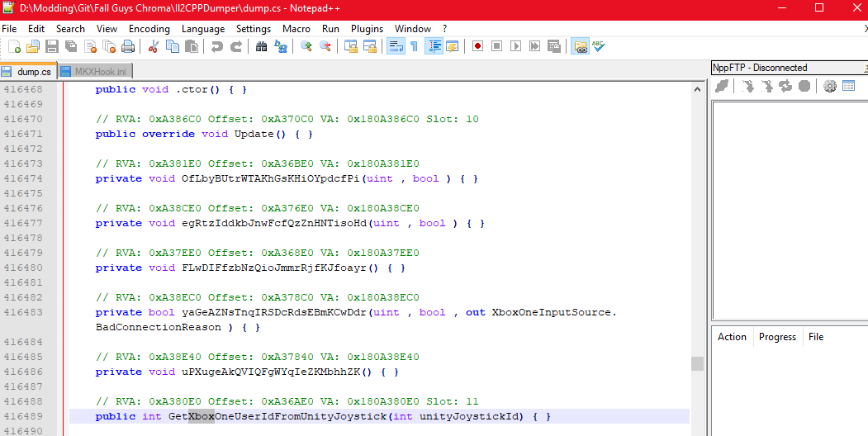Click the Action column header
Screen dimensions: 868x436
[732, 337]
